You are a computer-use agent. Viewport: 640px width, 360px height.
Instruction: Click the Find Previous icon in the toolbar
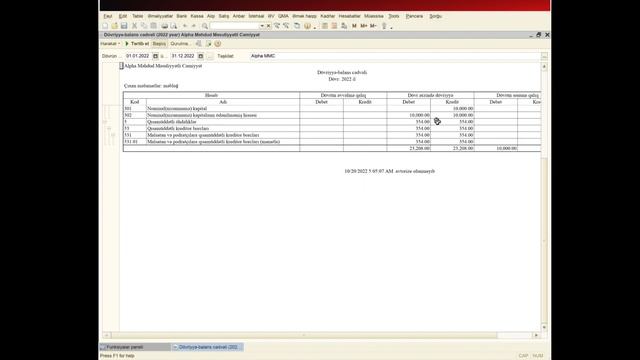coord(286,26)
